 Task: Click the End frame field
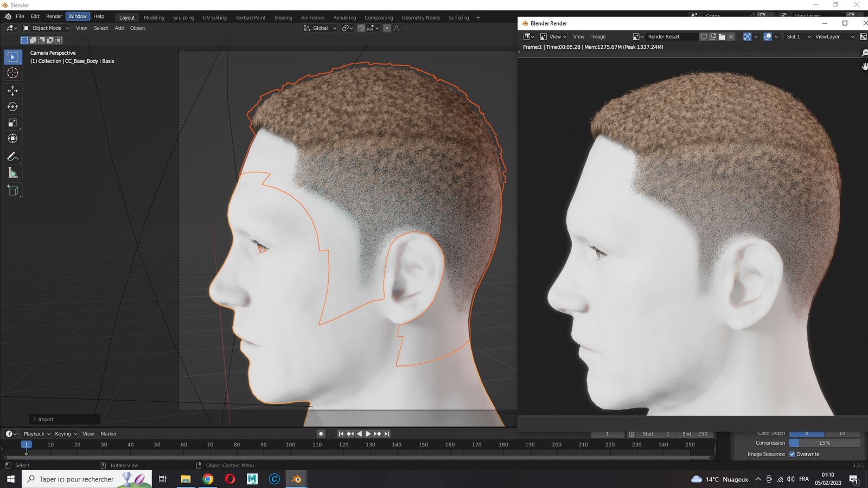(694, 434)
